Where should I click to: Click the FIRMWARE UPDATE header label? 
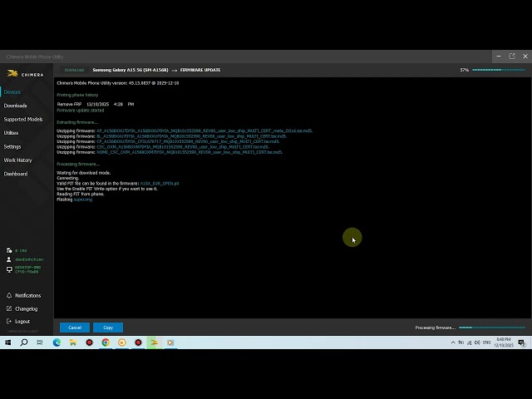(x=200, y=70)
